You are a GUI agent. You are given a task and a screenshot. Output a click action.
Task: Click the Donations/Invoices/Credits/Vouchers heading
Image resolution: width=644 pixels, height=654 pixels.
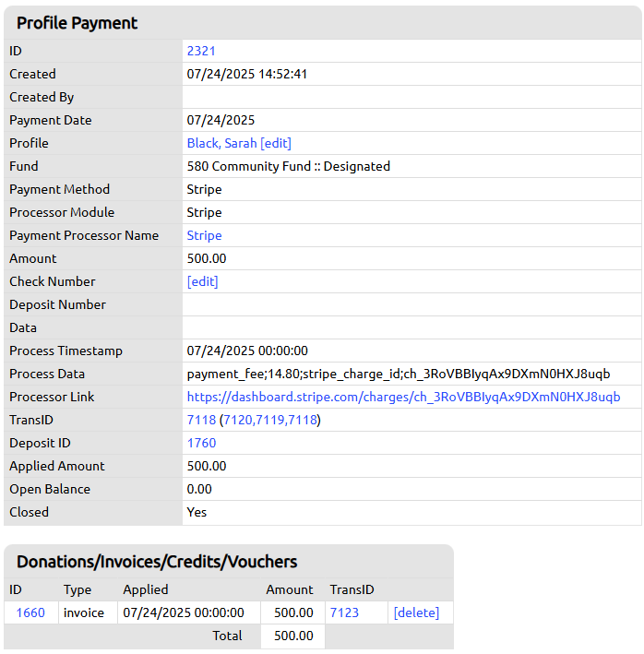157,562
